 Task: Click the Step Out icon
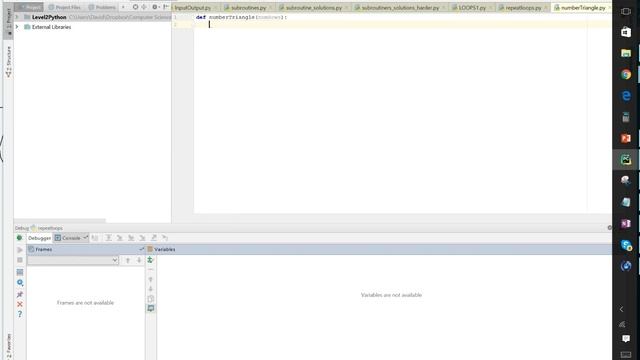tap(153, 238)
